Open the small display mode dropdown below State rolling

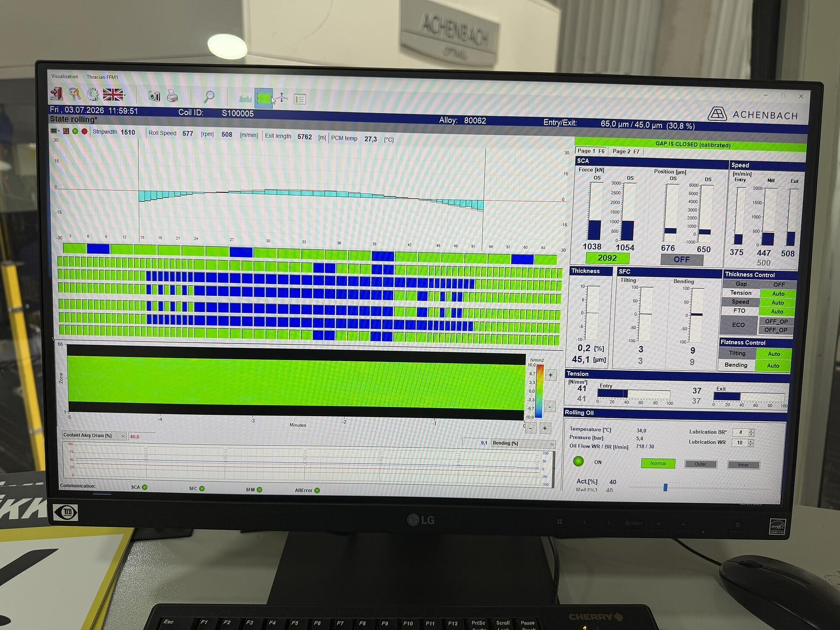(55, 131)
